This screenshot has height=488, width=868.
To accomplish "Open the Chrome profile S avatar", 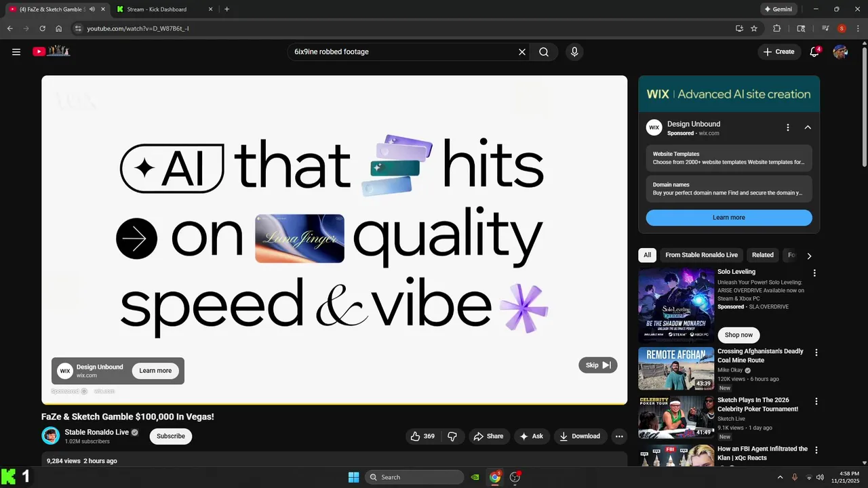I will pyautogui.click(x=842, y=28).
